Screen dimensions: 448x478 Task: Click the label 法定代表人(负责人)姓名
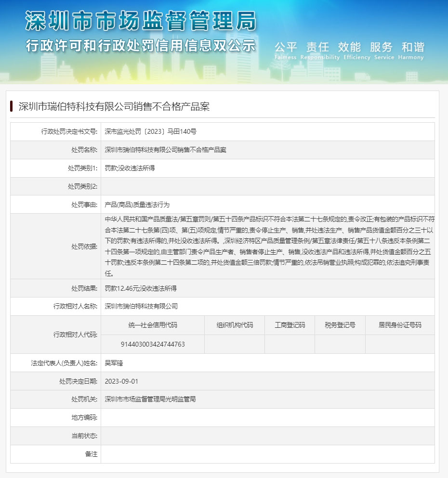point(64,363)
